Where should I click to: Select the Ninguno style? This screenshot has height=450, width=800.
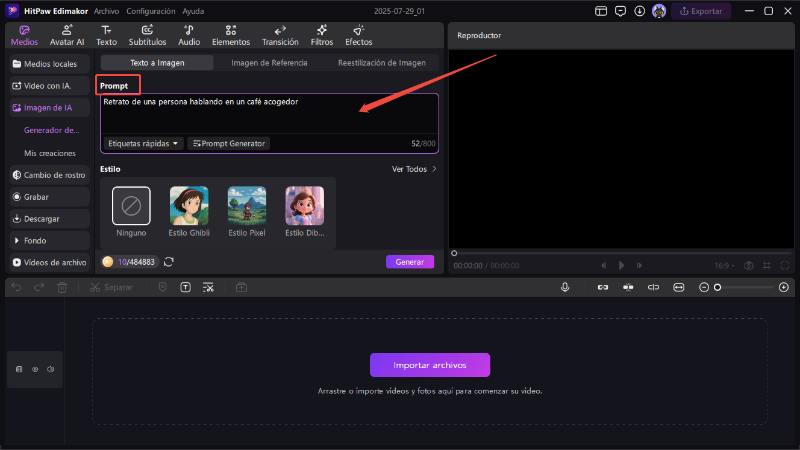point(131,211)
